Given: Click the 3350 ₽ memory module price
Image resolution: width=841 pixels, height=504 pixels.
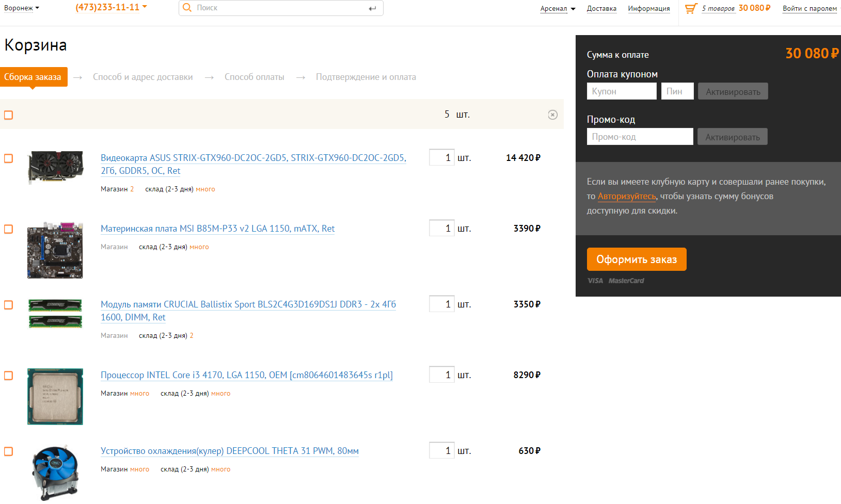Looking at the screenshot, I should (x=527, y=304).
